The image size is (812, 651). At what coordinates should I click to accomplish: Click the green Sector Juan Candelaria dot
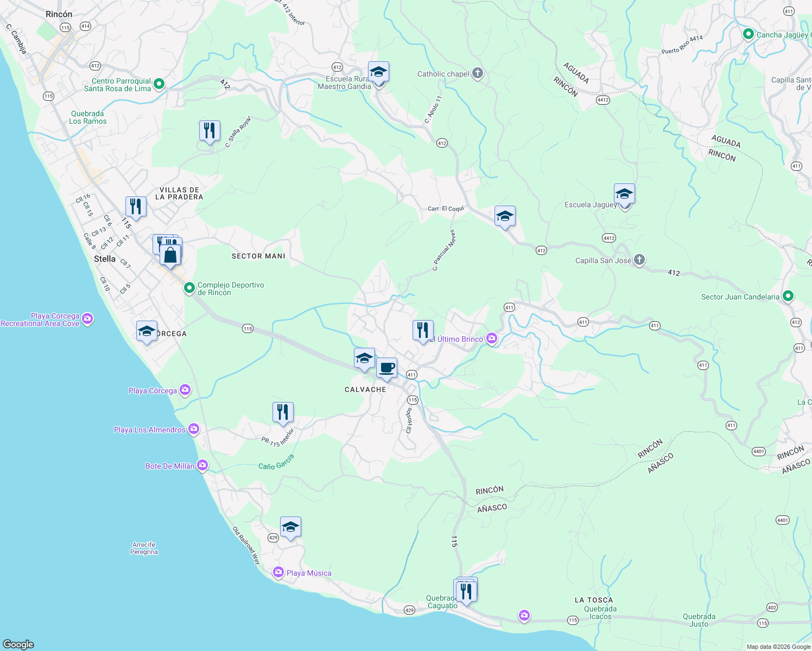(x=788, y=297)
